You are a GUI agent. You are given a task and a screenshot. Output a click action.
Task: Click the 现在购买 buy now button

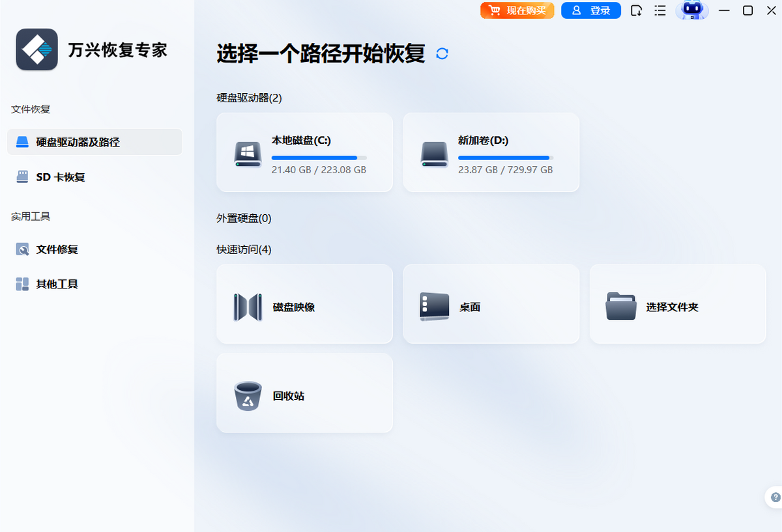tap(517, 10)
